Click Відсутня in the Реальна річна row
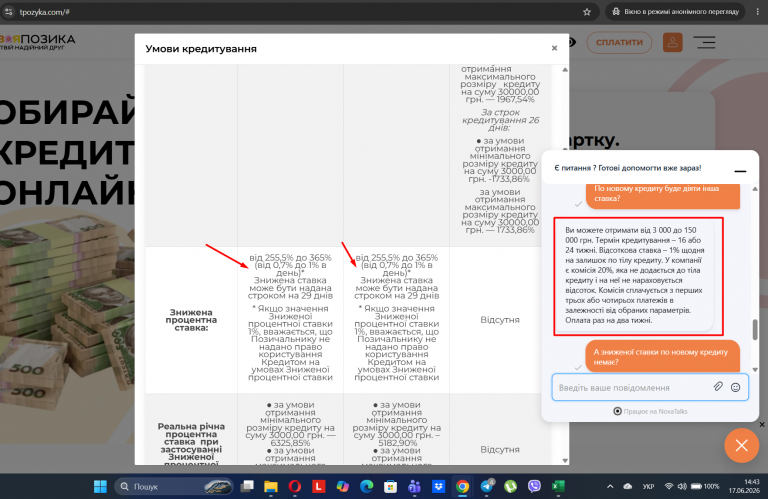Image resolution: width=768 pixels, height=499 pixels. (x=500, y=449)
